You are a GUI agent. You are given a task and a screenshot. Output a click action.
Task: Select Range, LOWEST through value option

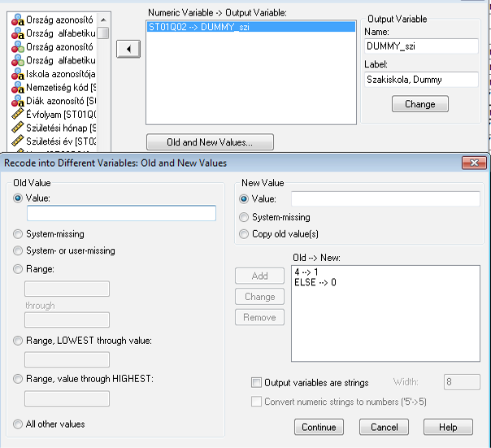coord(19,341)
